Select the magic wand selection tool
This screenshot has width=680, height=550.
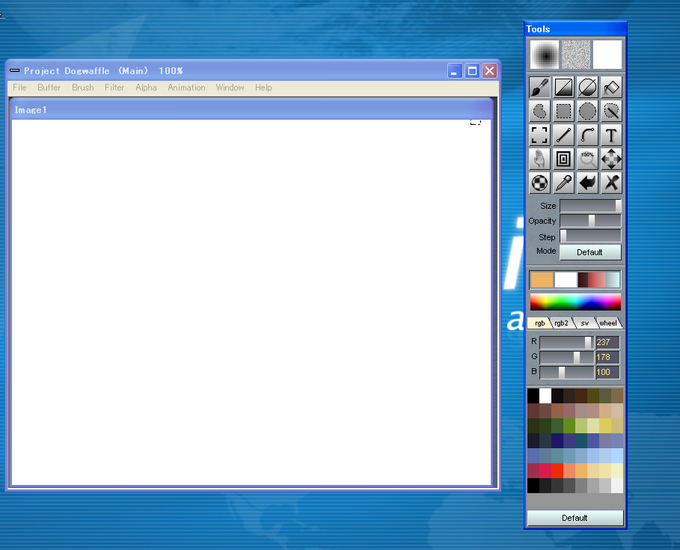click(611, 111)
